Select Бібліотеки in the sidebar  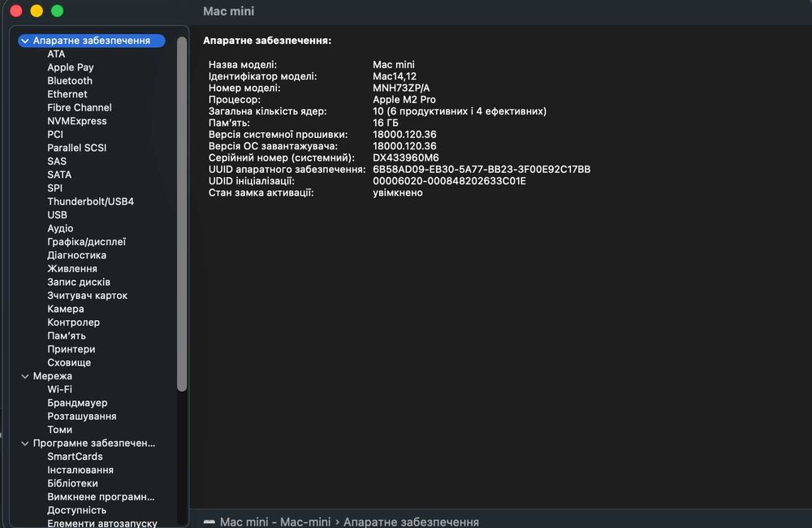(x=72, y=483)
